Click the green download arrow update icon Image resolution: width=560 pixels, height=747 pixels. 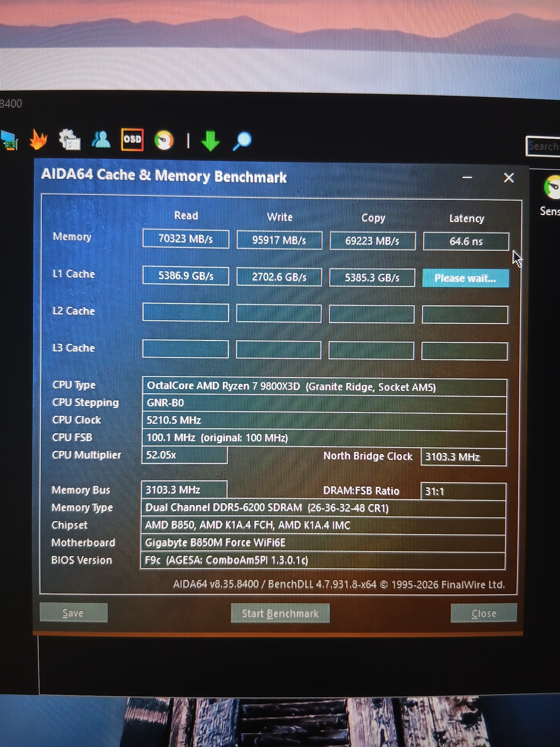pyautogui.click(x=210, y=141)
